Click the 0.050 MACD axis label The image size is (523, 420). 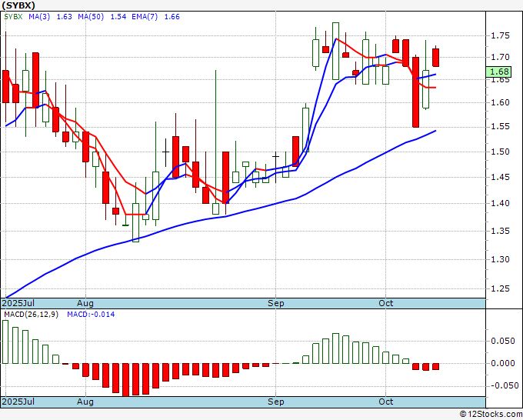[x=503, y=341]
